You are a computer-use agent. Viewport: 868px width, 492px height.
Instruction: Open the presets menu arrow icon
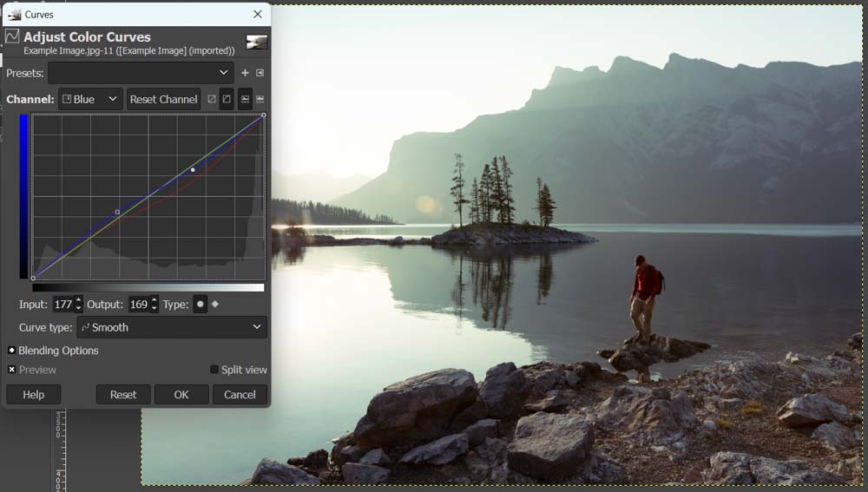point(260,73)
